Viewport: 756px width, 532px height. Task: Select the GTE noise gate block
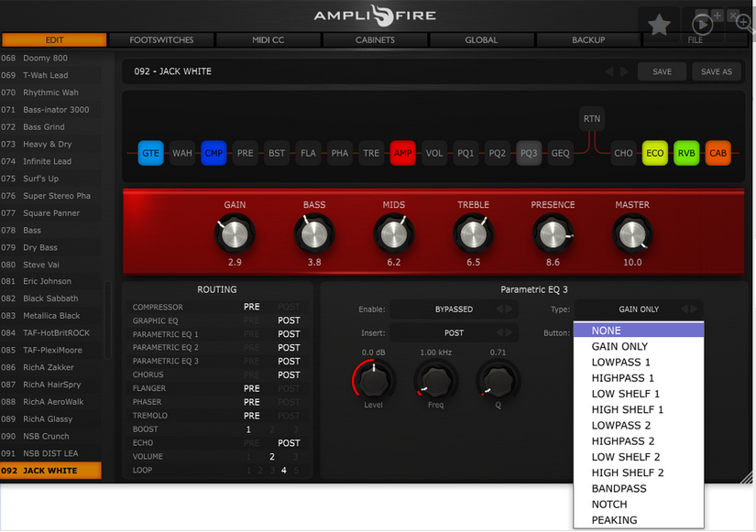click(150, 153)
